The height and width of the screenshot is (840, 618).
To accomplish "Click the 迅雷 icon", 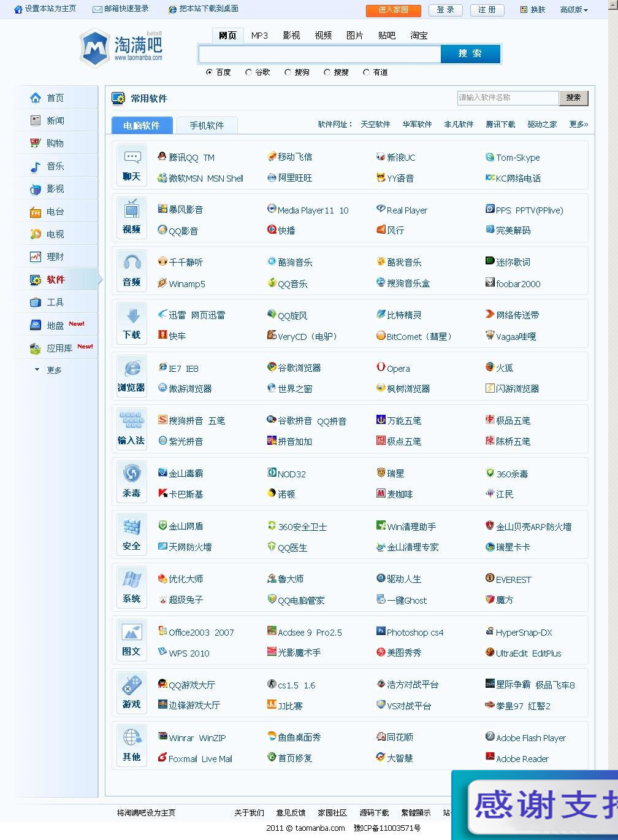I will (x=162, y=314).
